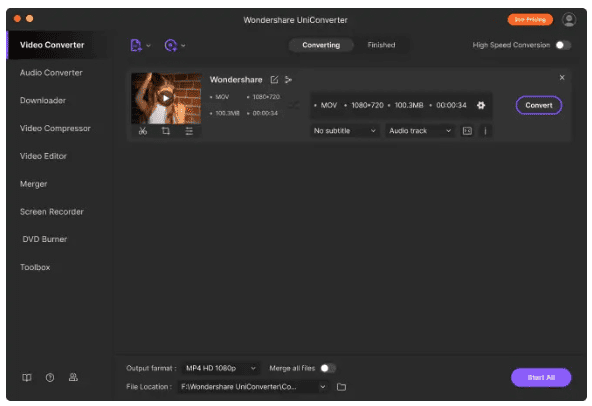Browse output folder with folder icon
Image resolution: width=592 pixels, height=406 pixels.
pos(341,387)
